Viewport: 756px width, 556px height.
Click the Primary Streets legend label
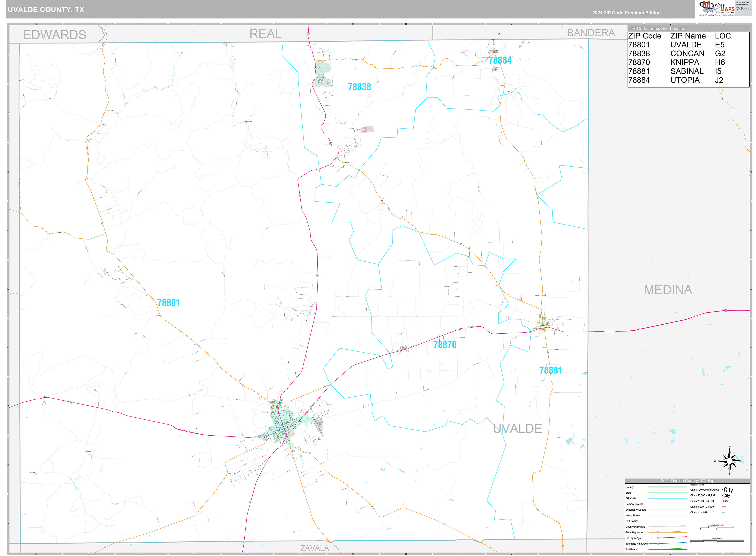tap(634, 504)
